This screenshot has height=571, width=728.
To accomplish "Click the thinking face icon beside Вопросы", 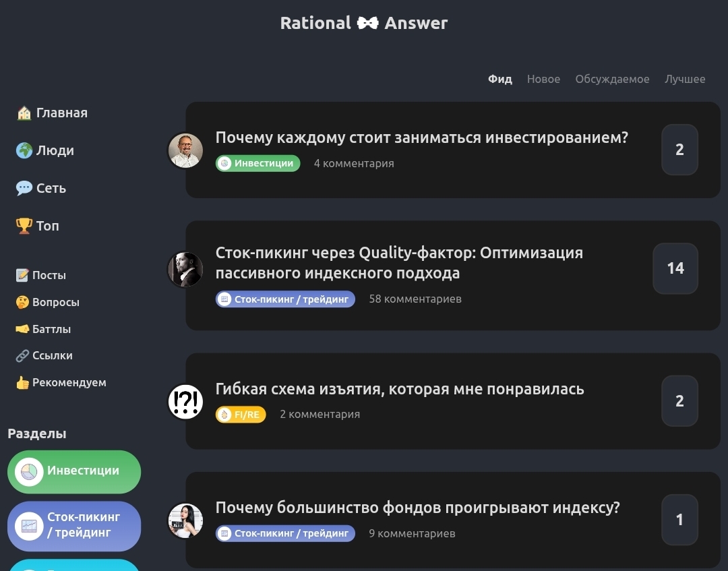I will click(x=22, y=302).
